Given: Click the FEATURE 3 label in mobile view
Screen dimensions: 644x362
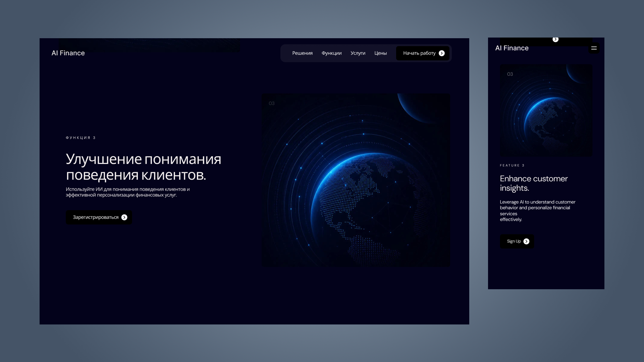Looking at the screenshot, I should [512, 166].
